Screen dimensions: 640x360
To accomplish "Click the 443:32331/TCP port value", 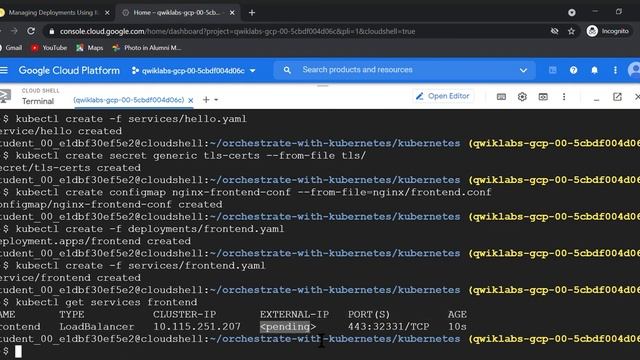I will pos(388,327).
